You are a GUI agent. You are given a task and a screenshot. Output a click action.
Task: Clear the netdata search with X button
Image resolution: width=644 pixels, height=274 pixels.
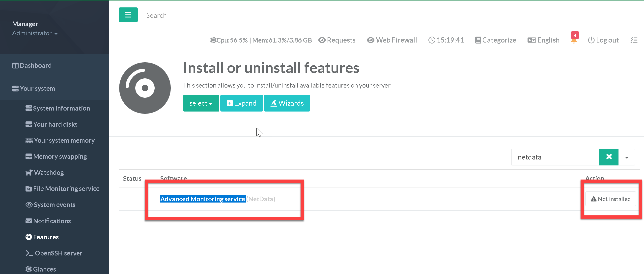pyautogui.click(x=609, y=157)
